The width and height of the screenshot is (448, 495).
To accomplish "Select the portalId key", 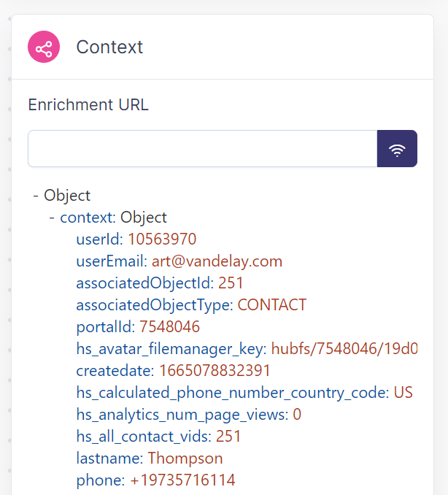I will (x=105, y=327).
